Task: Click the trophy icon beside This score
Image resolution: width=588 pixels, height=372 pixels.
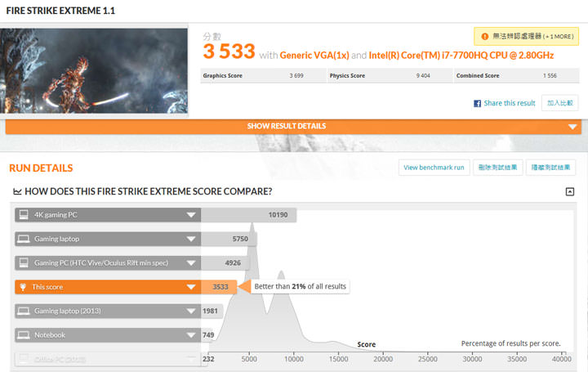Action: click(24, 287)
